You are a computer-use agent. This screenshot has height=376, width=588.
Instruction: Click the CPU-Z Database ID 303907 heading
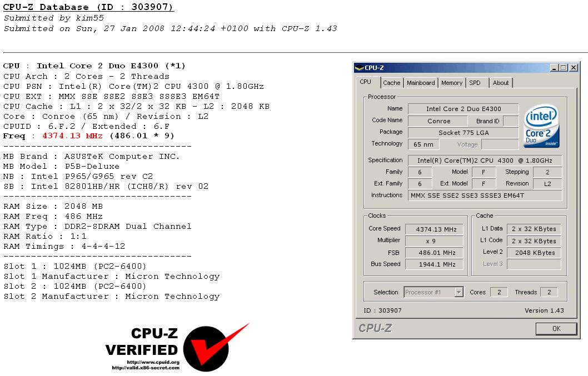pos(88,7)
